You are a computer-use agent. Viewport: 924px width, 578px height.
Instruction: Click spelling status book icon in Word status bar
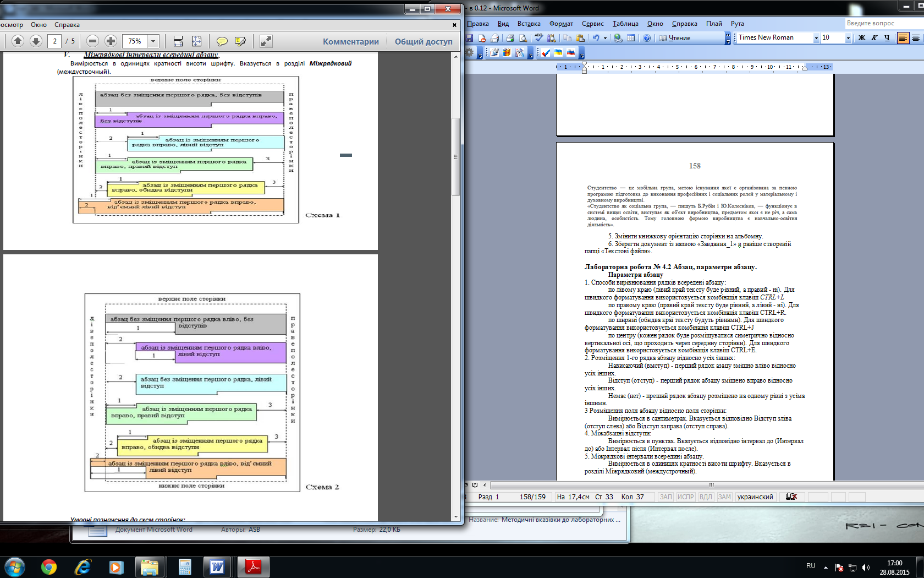click(x=791, y=497)
